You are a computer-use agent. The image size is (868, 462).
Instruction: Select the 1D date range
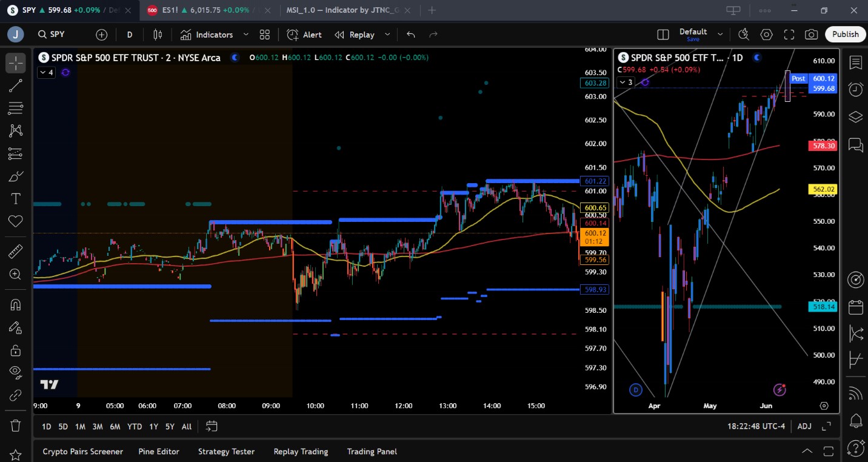tap(46, 427)
